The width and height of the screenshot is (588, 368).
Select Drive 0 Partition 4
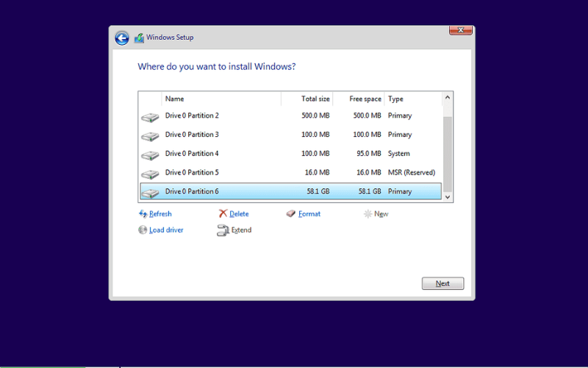click(x=290, y=154)
